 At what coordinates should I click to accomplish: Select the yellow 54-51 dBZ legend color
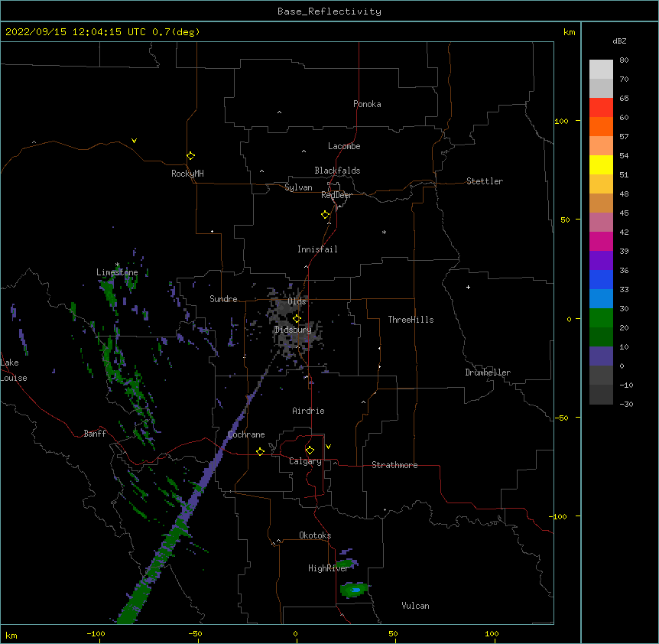click(x=601, y=164)
